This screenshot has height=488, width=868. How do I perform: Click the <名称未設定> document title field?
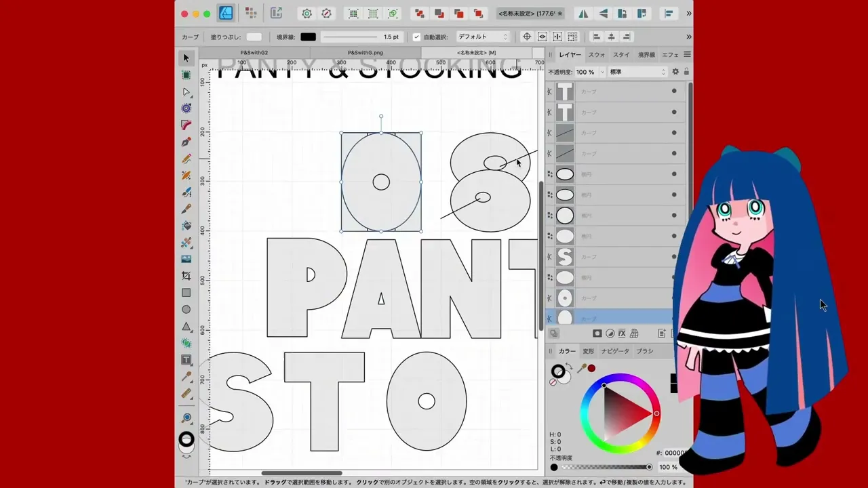tap(530, 13)
